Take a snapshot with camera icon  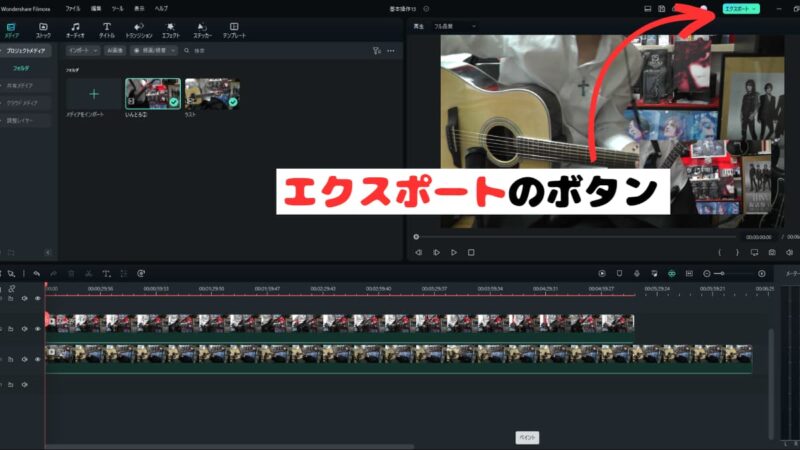click(772, 253)
